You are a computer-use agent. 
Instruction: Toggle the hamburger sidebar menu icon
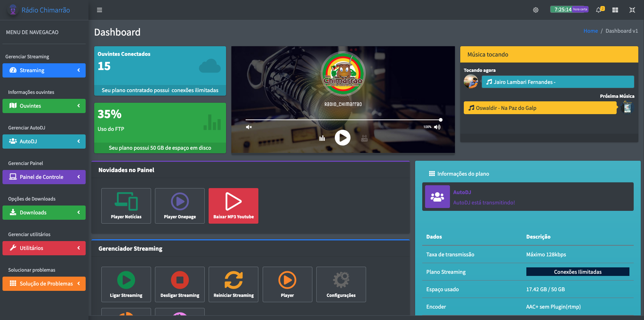coord(100,10)
